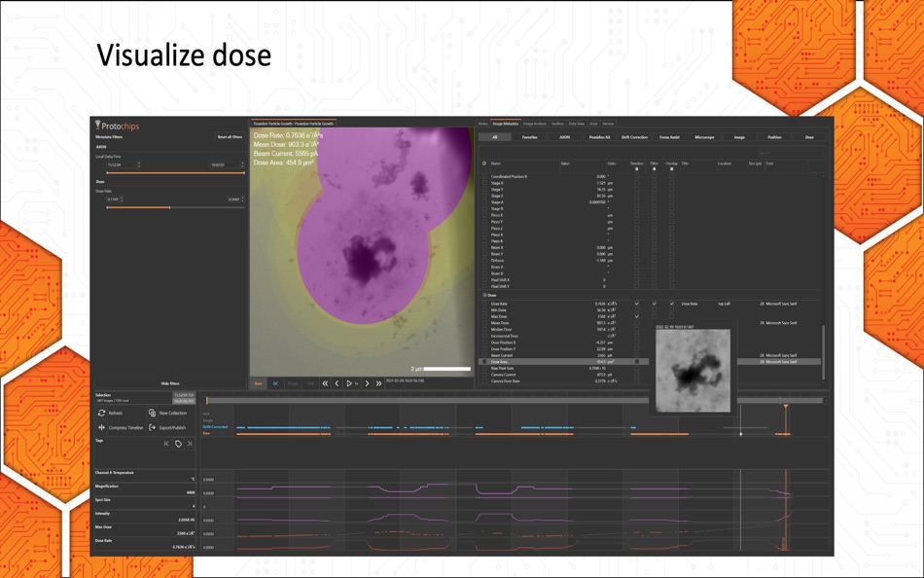The height and width of the screenshot is (578, 924).
Task: Select the New Collection icon
Action: click(x=152, y=414)
